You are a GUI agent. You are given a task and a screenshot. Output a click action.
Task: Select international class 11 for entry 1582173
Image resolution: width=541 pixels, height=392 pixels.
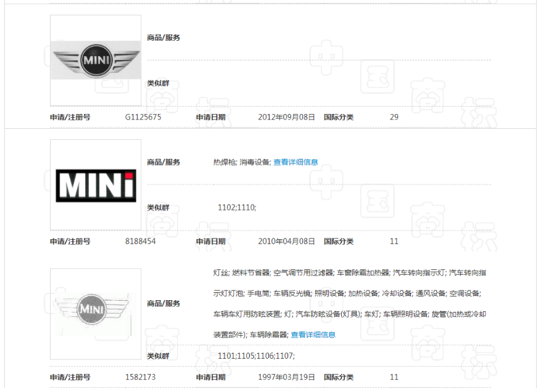click(x=394, y=377)
